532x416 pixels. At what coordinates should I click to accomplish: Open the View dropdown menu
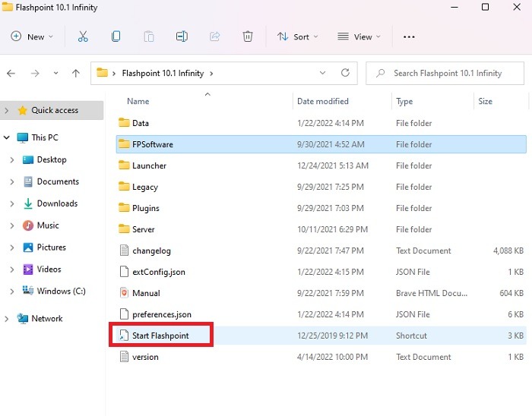[359, 36]
